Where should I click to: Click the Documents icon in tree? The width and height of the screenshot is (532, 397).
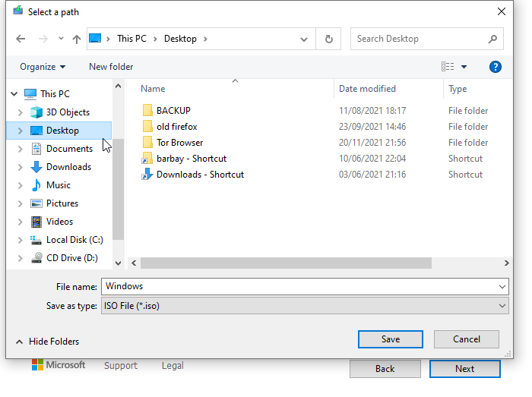36,149
